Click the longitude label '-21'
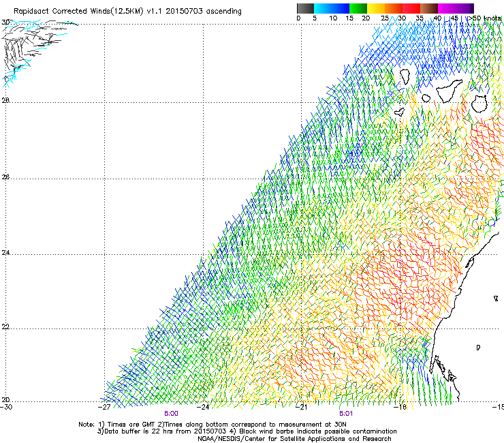Viewport: 504px width, 443px height. 302,408
